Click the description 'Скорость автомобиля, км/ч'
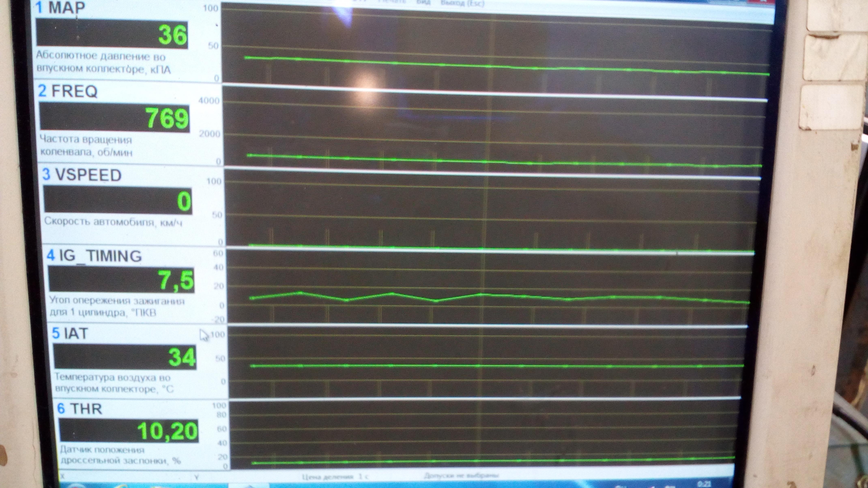Viewport: 868px width, 488px height. click(x=113, y=222)
